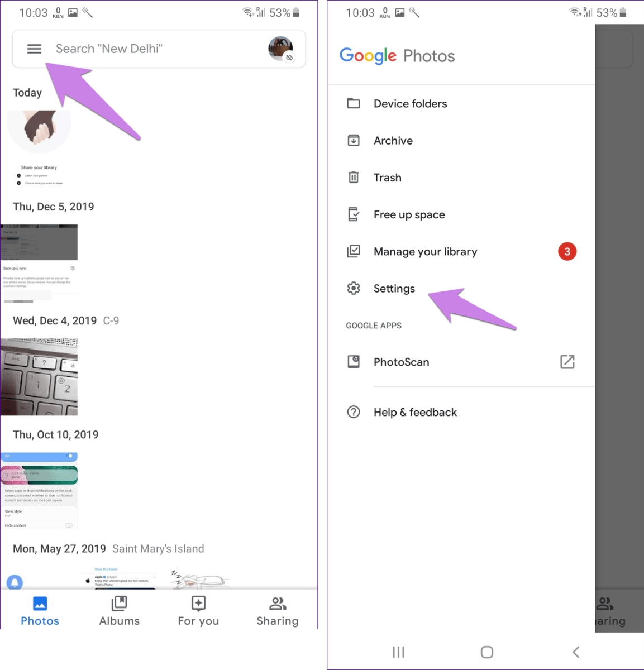
Task: Open Trash from the drawer
Action: click(461, 178)
